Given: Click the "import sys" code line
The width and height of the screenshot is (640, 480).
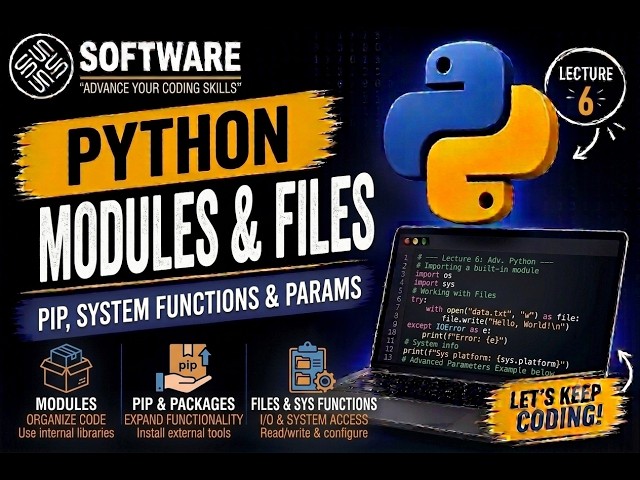Looking at the screenshot, I should (x=434, y=283).
